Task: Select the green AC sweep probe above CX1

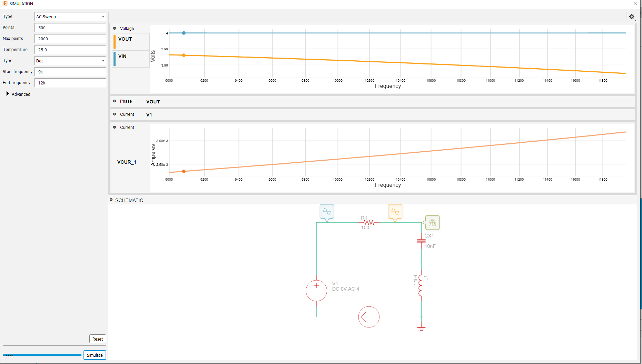Action: click(x=432, y=222)
